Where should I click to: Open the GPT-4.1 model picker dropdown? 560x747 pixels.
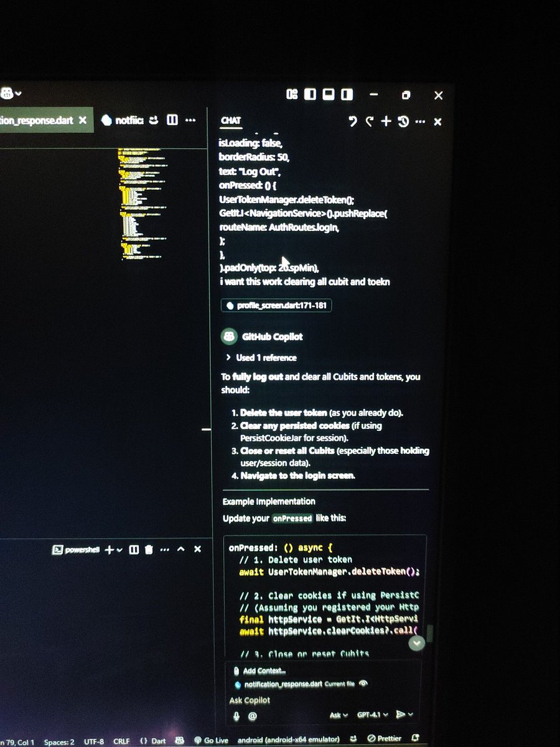[373, 715]
